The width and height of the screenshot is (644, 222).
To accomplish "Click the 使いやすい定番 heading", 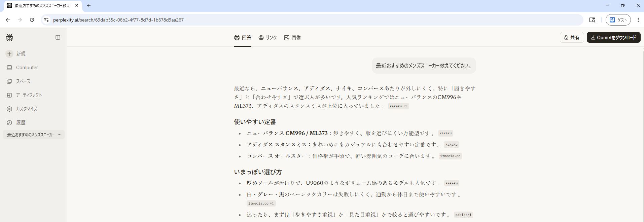I will (255, 122).
